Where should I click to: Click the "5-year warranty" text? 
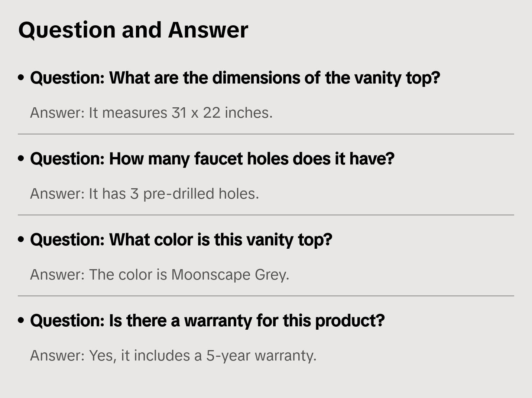[261, 356]
